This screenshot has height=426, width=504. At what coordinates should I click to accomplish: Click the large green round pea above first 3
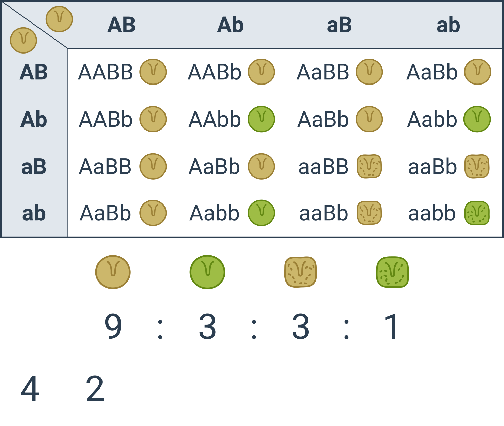click(x=207, y=272)
